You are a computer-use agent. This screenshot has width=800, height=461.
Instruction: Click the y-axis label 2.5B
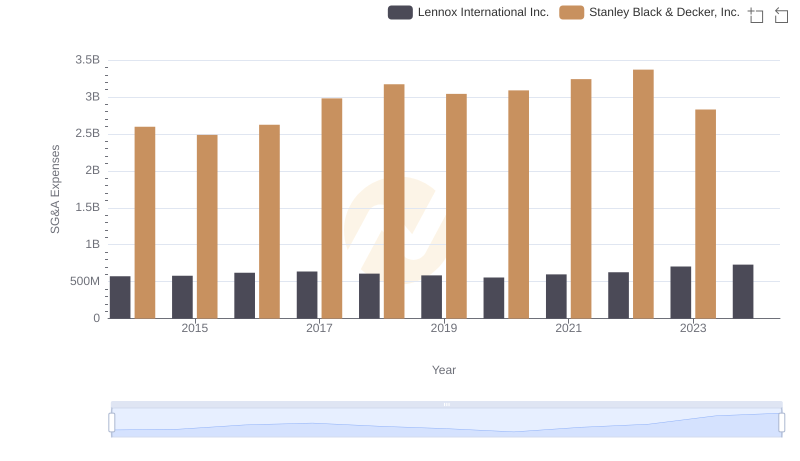point(87,134)
